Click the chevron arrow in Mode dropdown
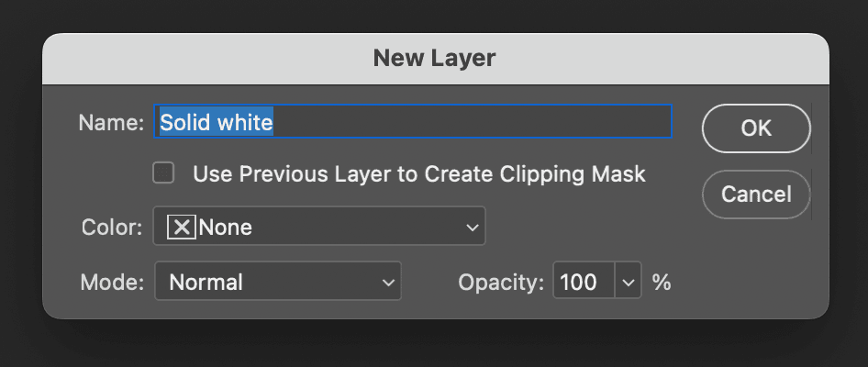This screenshot has width=868, height=367. point(388,283)
